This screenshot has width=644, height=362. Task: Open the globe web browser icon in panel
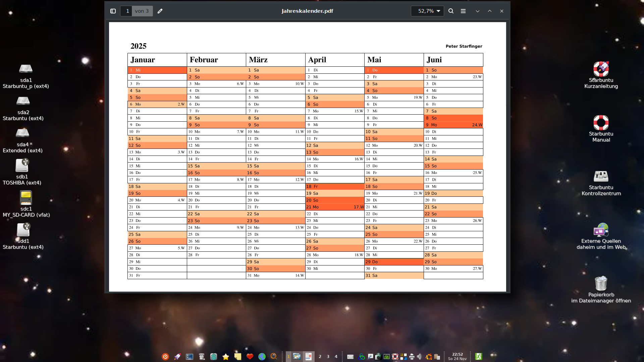[x=262, y=357]
